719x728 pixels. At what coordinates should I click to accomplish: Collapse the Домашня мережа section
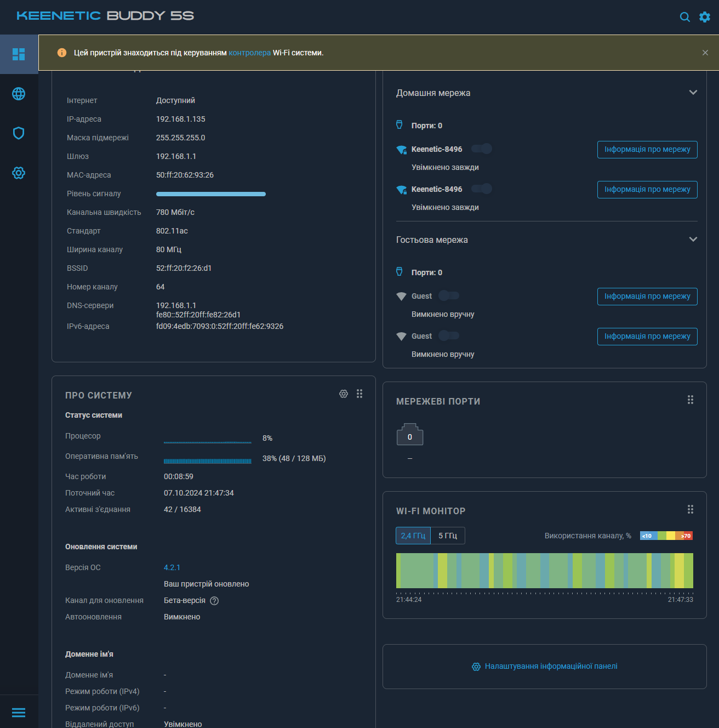(693, 93)
